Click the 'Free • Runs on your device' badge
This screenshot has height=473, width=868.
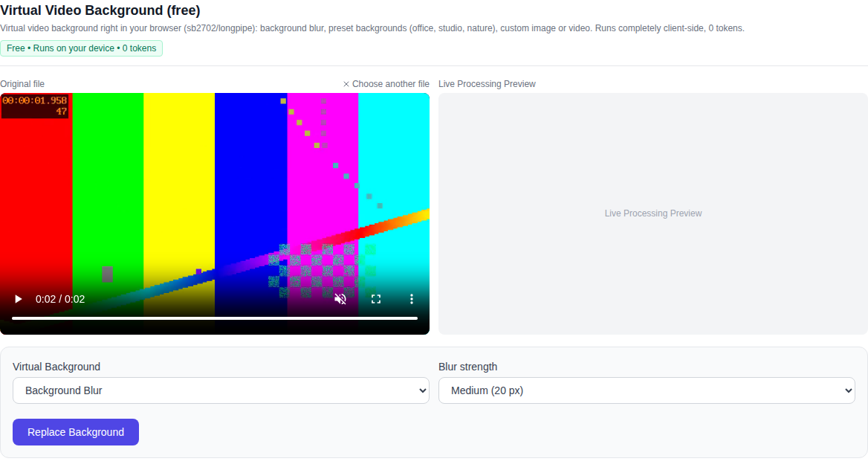click(x=82, y=48)
